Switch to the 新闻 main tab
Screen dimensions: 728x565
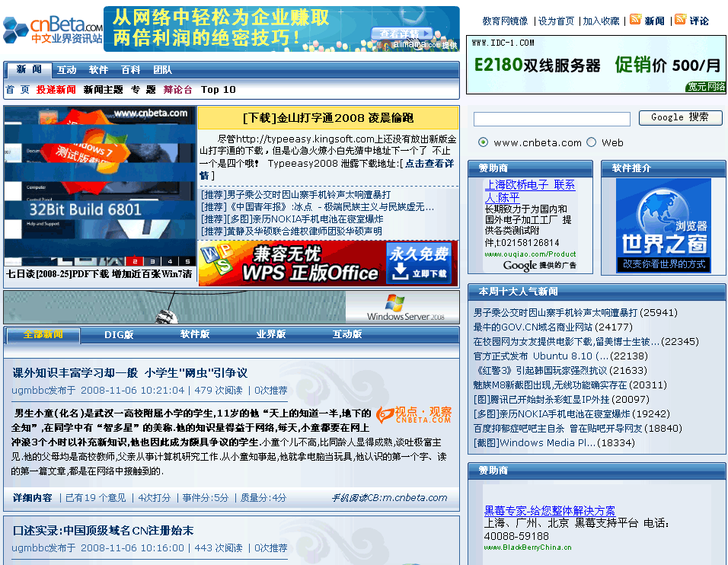(29, 69)
